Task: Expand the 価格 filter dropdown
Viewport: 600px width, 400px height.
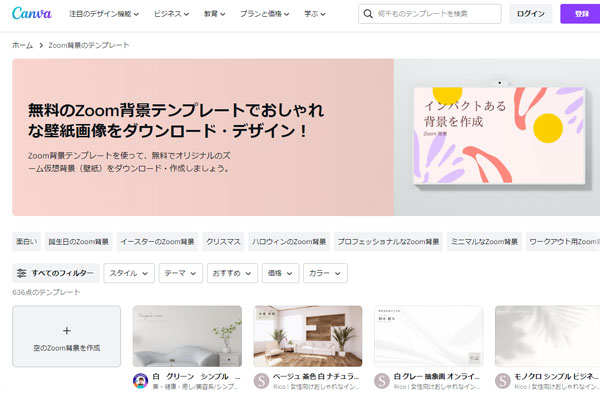Action: click(280, 273)
